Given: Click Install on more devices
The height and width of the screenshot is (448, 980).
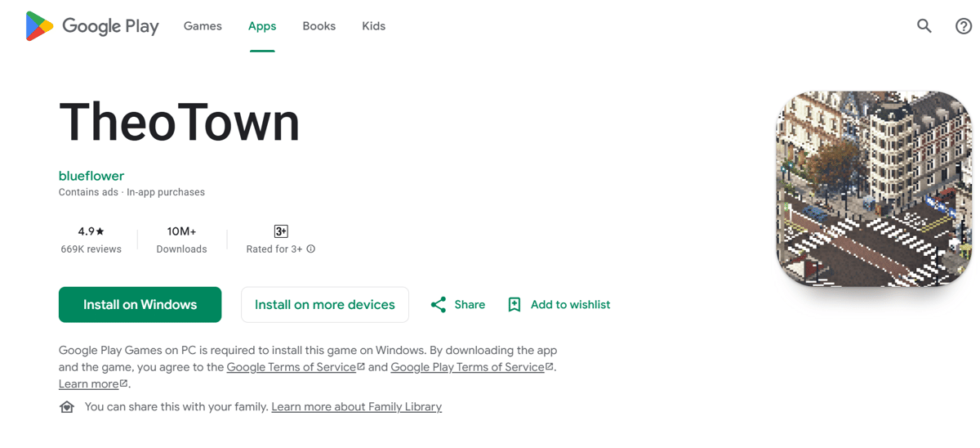Looking at the screenshot, I should (325, 305).
